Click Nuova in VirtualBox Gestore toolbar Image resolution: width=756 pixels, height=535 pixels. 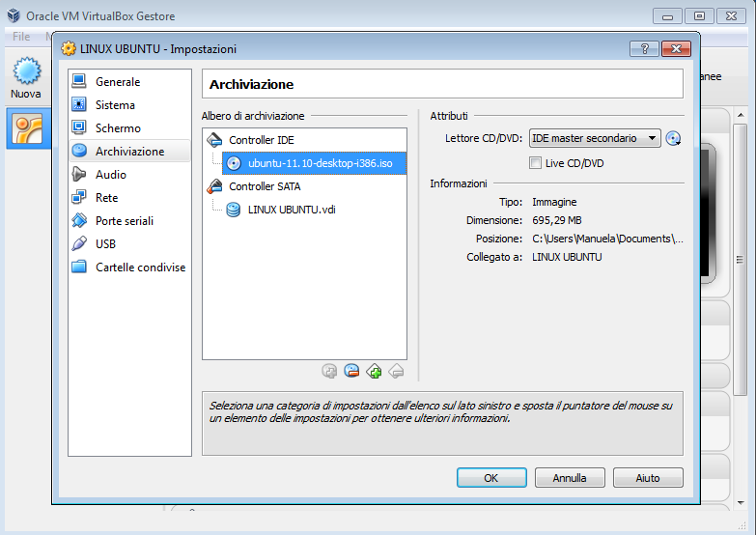(x=26, y=78)
